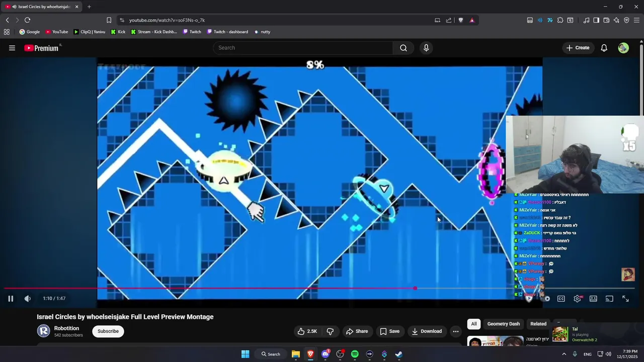644x362 pixels.
Task: Open a new browser tab
Action: [89, 7]
